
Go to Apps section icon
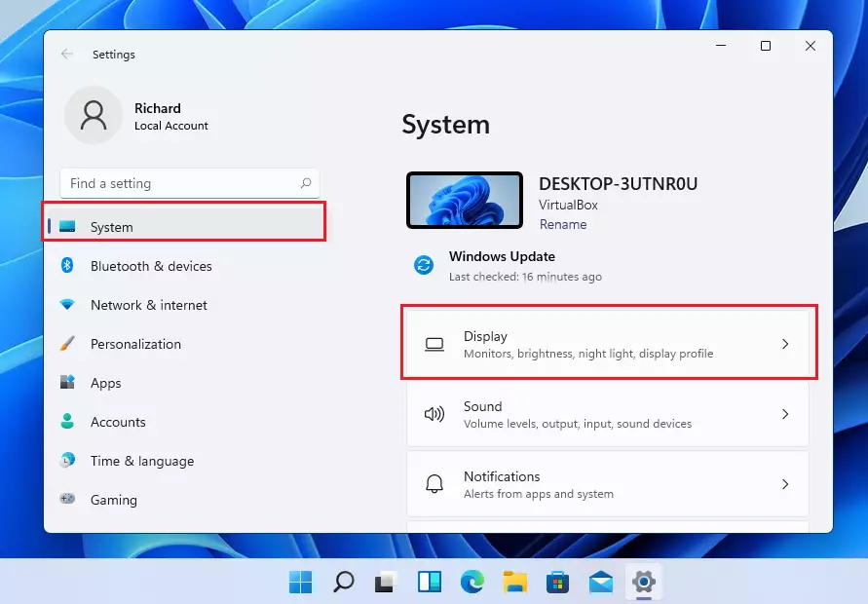[67, 383]
